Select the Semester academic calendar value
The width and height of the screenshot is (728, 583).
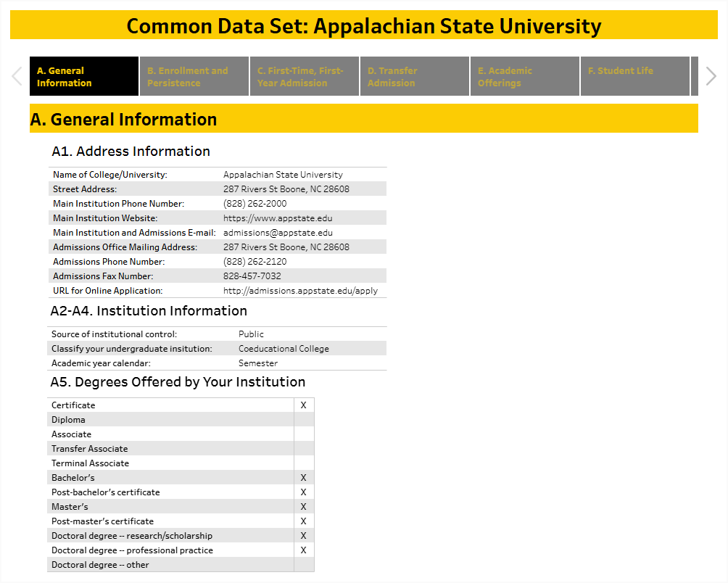[257, 363]
